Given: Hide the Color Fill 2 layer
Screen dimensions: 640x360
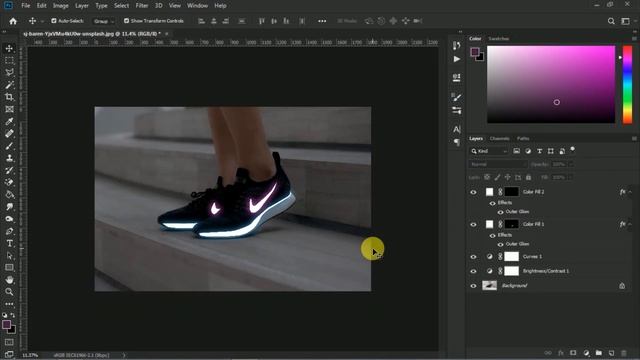Looking at the screenshot, I should 473,192.
